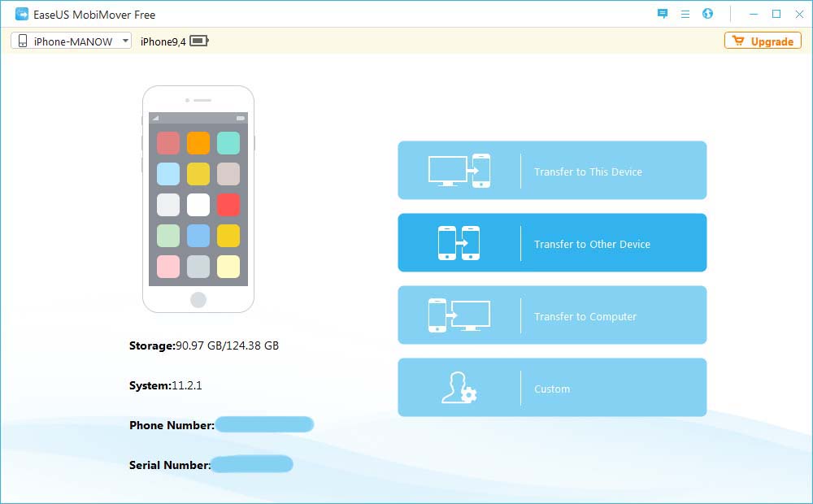Screen dimensions: 813x504
Task: Click the phone preview illustration
Action: click(198, 198)
